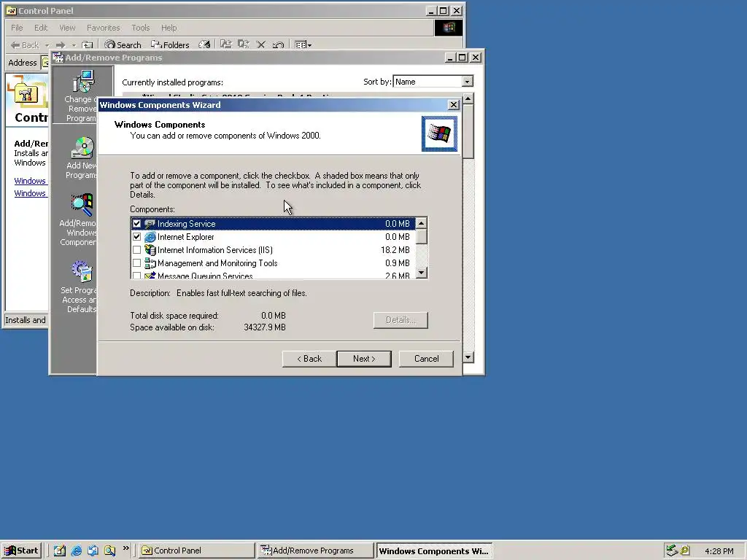This screenshot has width=747, height=560.
Task: Click the Indexing Service component icon
Action: 150,223
